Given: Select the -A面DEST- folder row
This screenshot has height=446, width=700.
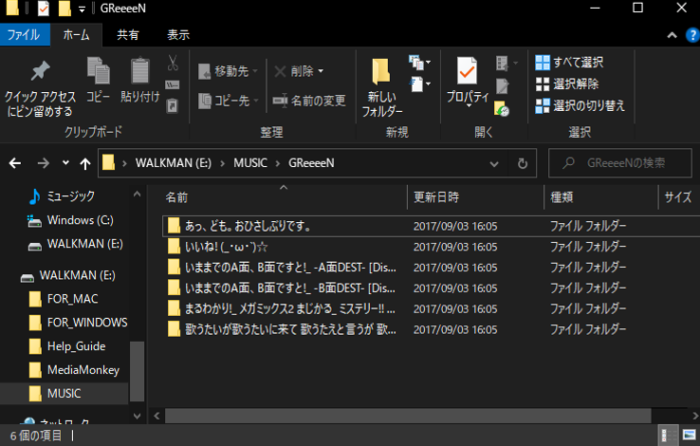Looking at the screenshot, I should click(431, 267).
